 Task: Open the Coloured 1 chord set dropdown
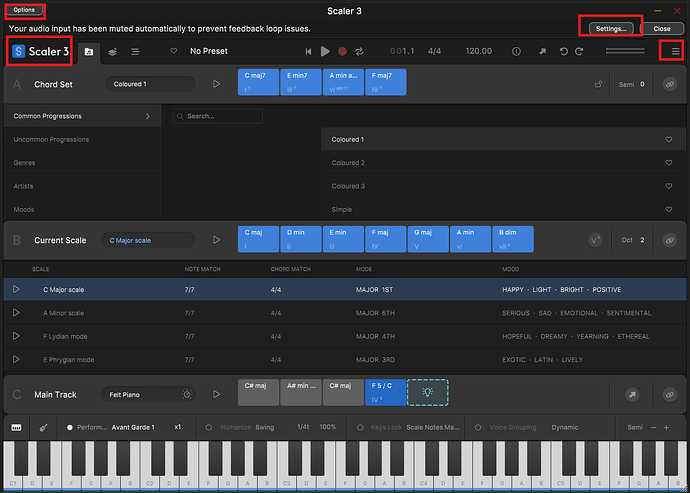150,84
